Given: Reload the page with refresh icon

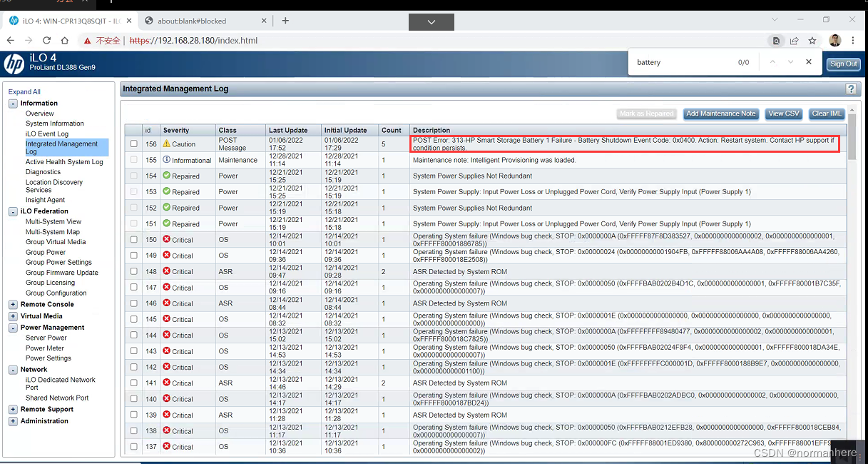Looking at the screenshot, I should (48, 41).
